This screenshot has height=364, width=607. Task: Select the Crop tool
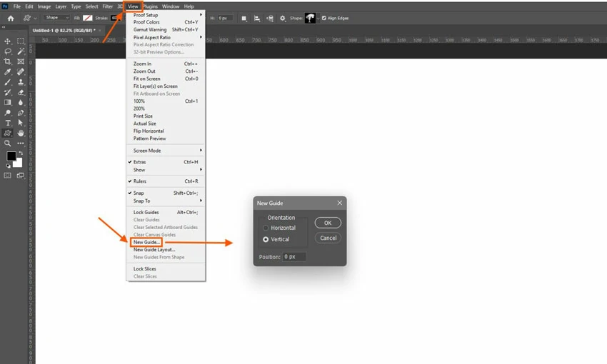pyautogui.click(x=8, y=62)
